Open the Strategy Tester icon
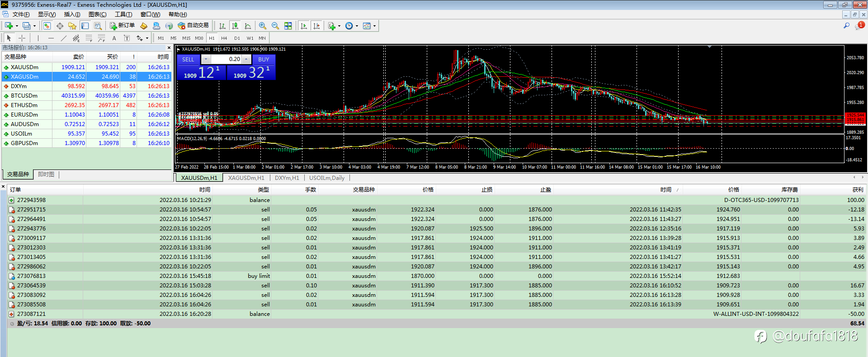The height and width of the screenshot is (357, 868). click(x=98, y=26)
